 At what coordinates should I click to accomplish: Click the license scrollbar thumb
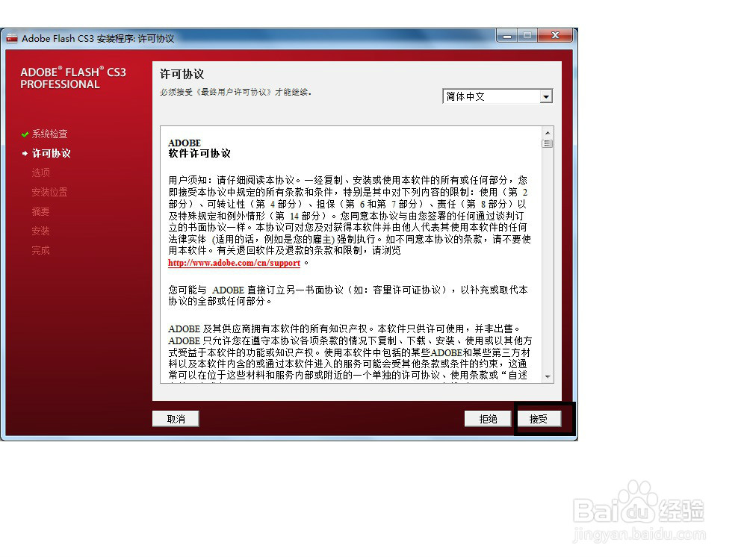pyautogui.click(x=548, y=144)
